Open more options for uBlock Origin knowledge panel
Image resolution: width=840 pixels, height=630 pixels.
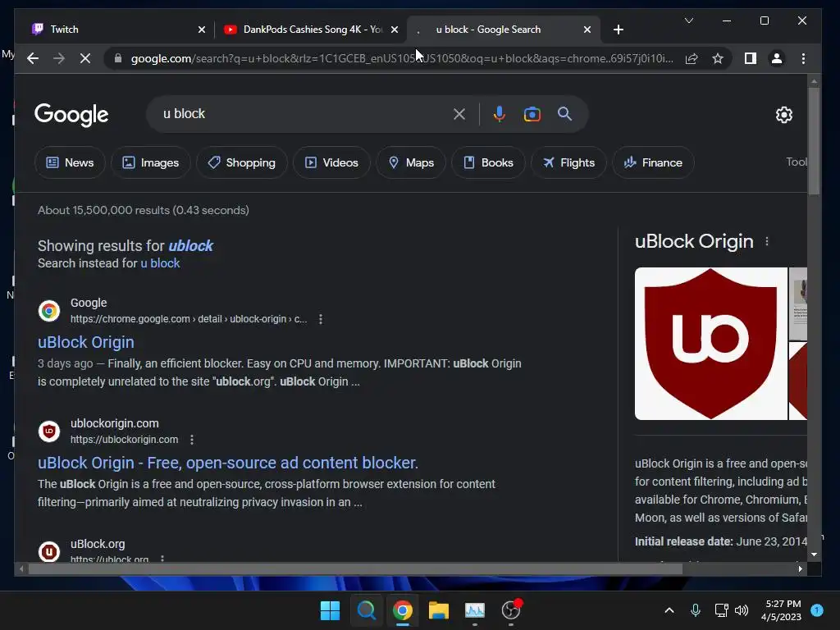(767, 242)
